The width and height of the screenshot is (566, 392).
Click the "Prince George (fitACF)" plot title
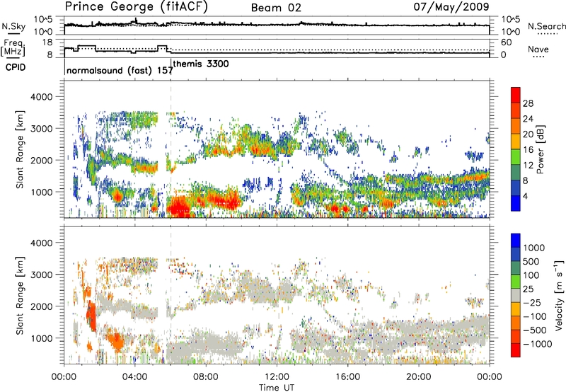(x=137, y=7)
